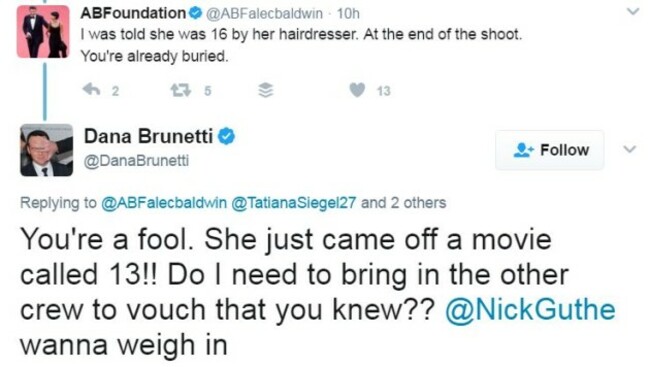Like the ABFoundation tweet with the heart
The width and height of the screenshot is (650, 367).
357,90
